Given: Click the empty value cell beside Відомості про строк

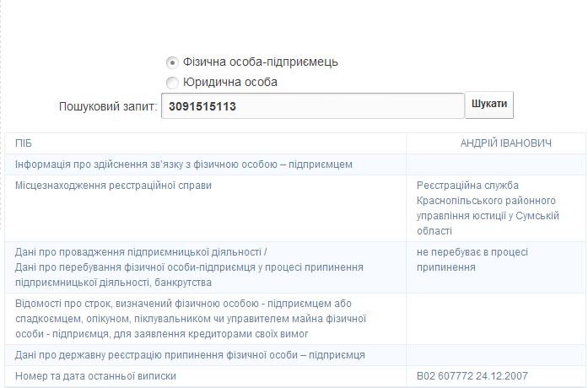Looking at the screenshot, I should 495,318.
